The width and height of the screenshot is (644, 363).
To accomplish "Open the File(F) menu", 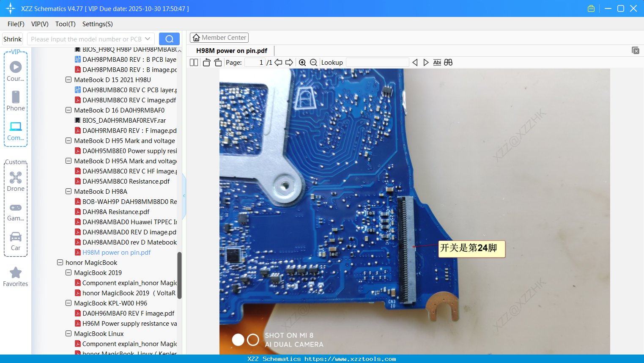I will pos(16,24).
